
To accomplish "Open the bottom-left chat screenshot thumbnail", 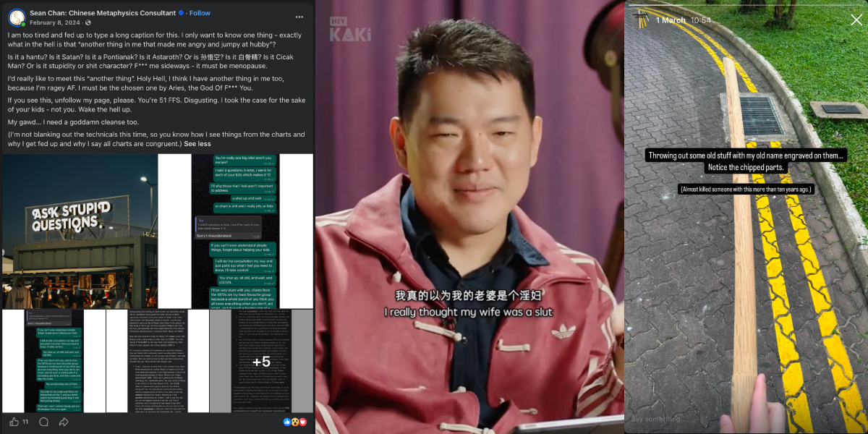I will coord(54,361).
